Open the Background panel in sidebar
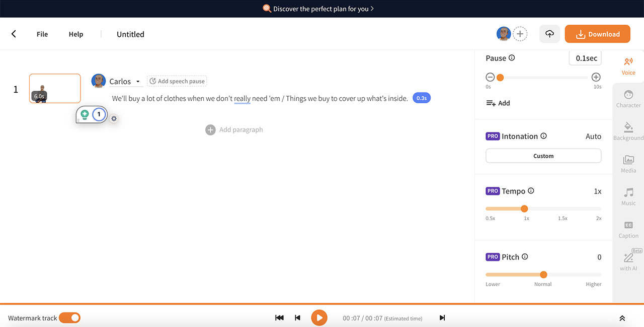The width and height of the screenshot is (644, 327). point(628,131)
